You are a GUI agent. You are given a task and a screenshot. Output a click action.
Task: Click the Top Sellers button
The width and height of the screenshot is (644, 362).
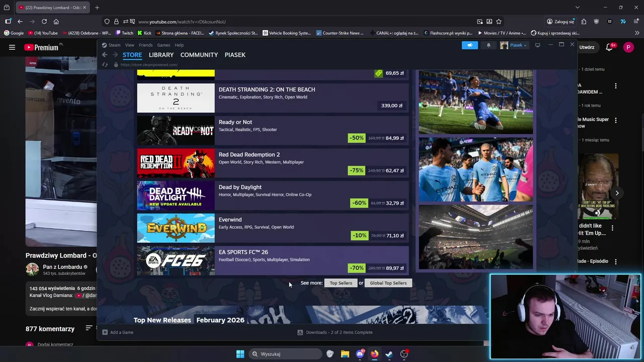341,283
